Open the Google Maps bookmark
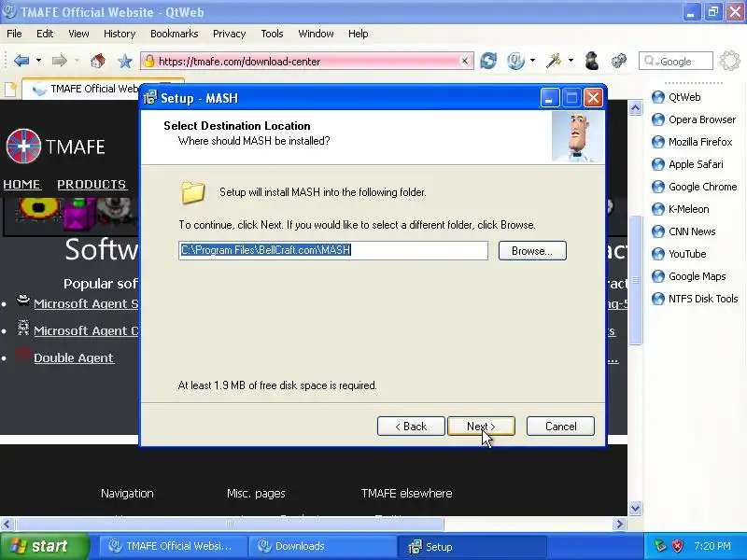The image size is (747, 560). (x=689, y=276)
